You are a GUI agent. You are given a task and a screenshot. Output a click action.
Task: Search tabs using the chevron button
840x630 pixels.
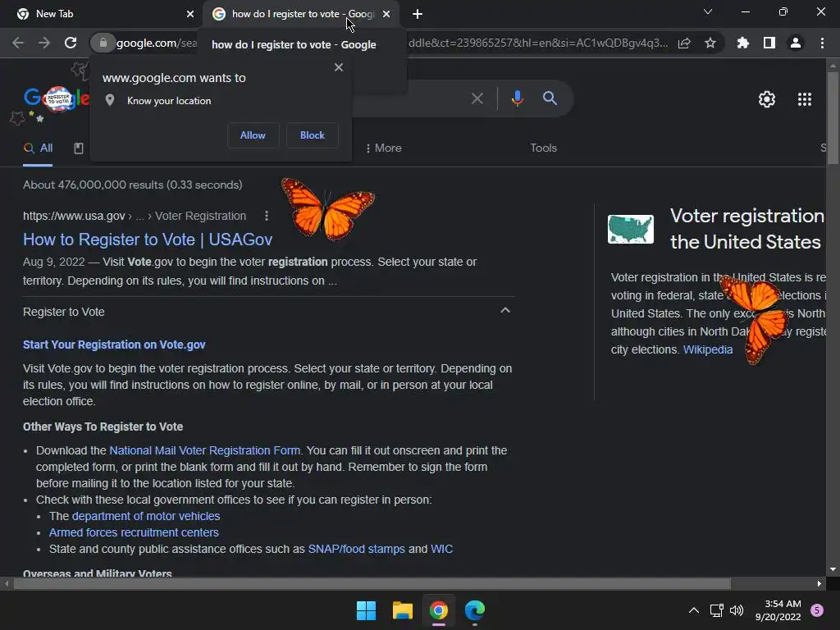tap(708, 11)
